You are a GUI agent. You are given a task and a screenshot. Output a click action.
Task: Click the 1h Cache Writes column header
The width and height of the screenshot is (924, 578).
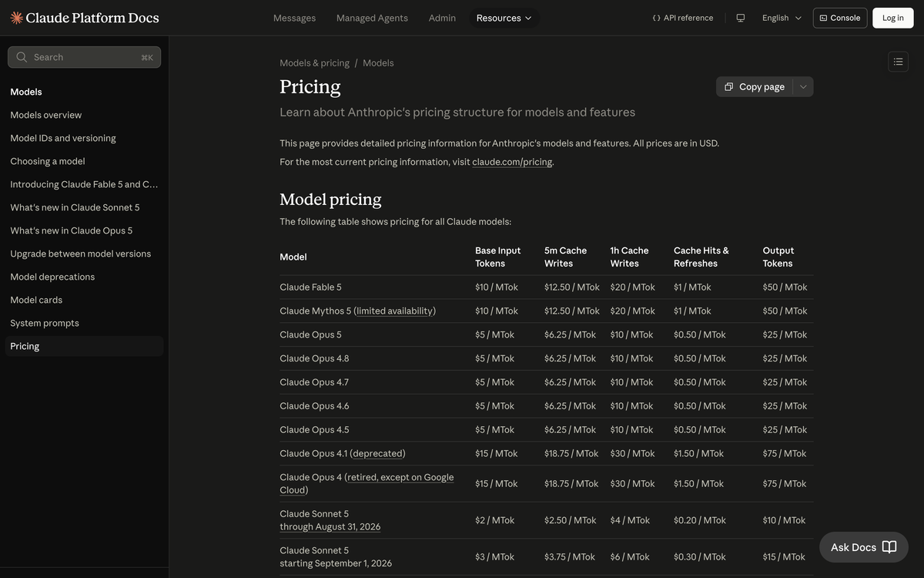point(629,257)
